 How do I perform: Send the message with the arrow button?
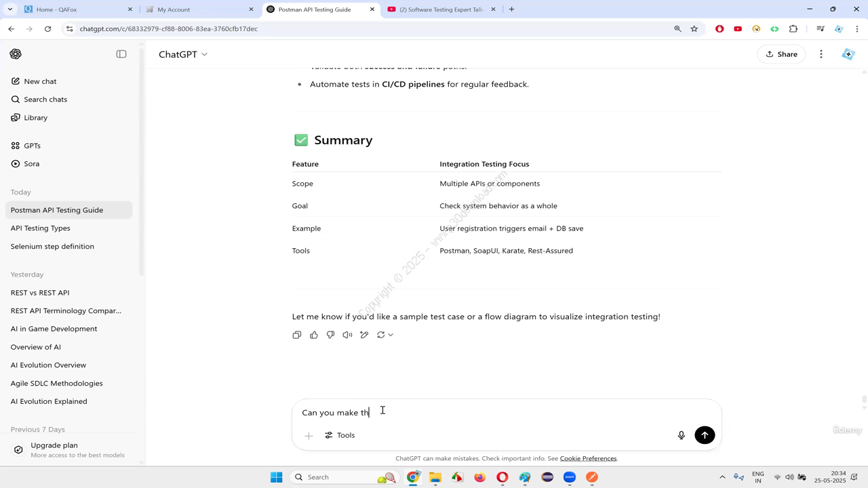click(x=705, y=435)
